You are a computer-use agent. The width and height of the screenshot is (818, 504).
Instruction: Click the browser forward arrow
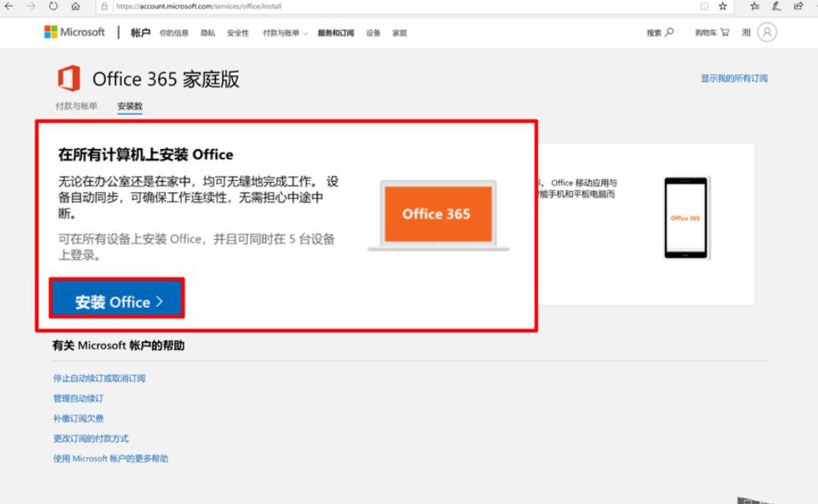31,6
